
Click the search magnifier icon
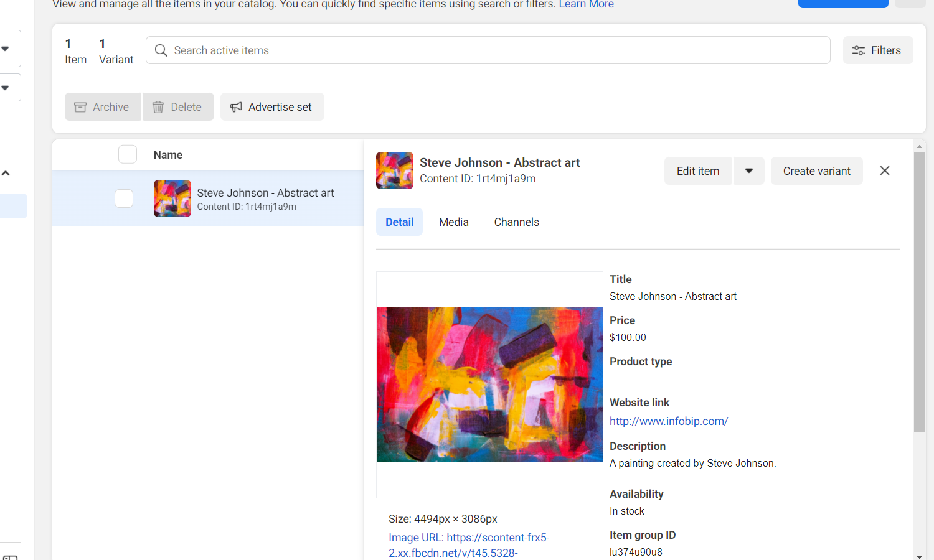click(x=161, y=50)
